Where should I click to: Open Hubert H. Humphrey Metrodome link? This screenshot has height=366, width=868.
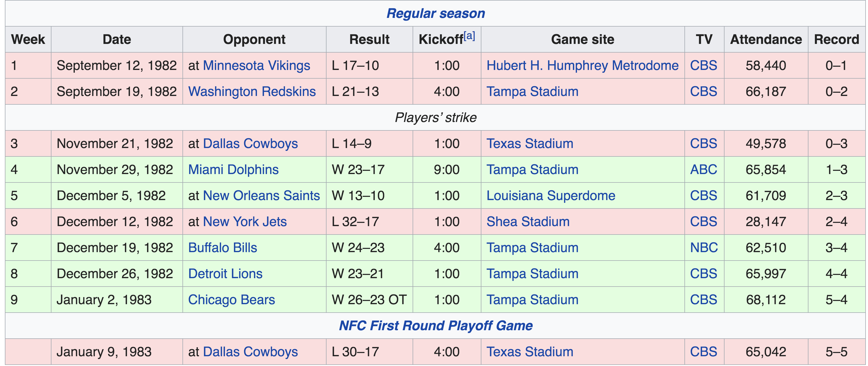582,65
